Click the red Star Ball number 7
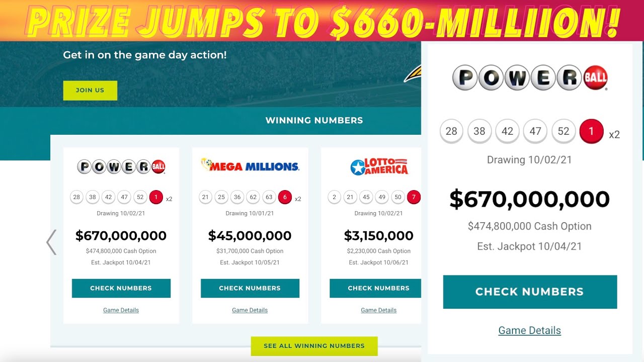 (414, 198)
